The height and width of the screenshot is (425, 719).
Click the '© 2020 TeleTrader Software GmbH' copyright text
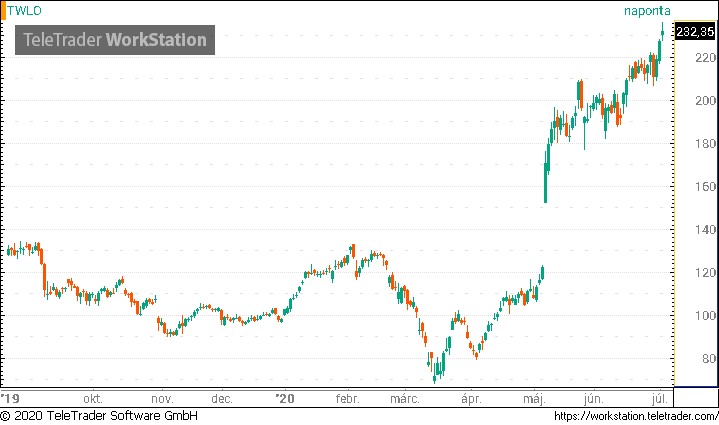click(99, 416)
